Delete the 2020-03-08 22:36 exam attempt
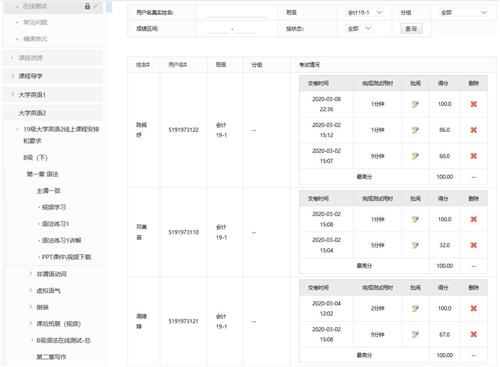This screenshot has height=367, width=500. pyautogui.click(x=473, y=104)
